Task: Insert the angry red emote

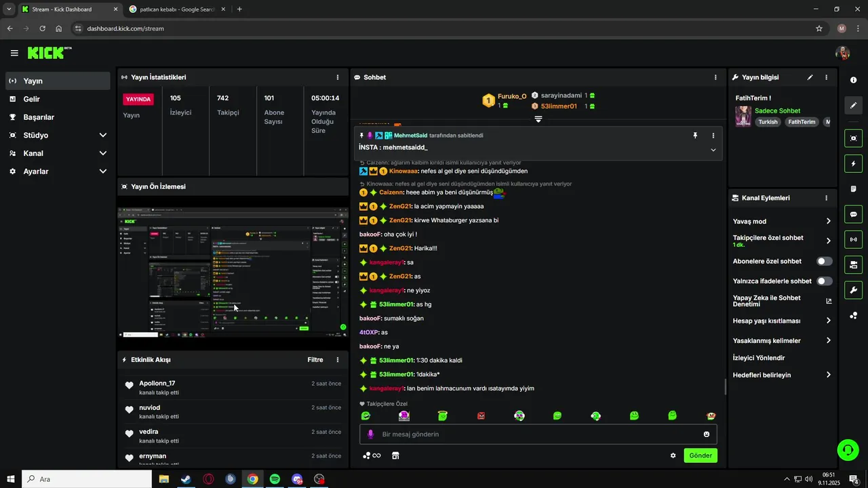Action: coord(481,415)
